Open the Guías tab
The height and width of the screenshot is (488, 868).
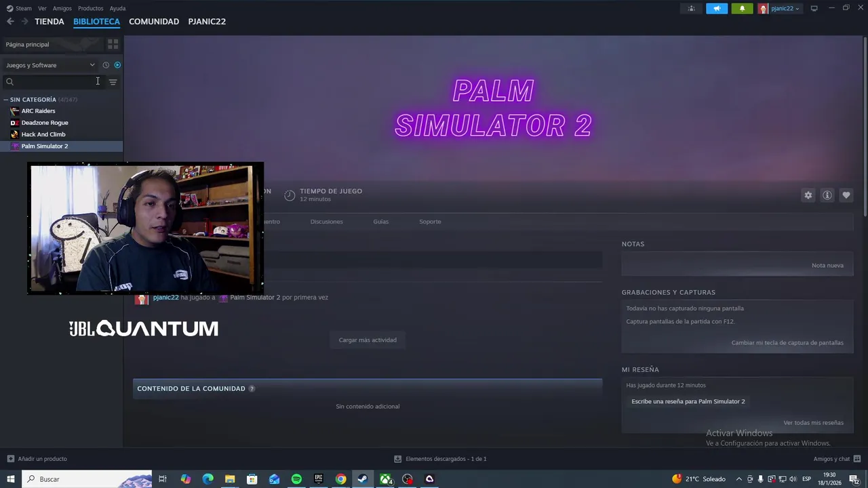[380, 222]
